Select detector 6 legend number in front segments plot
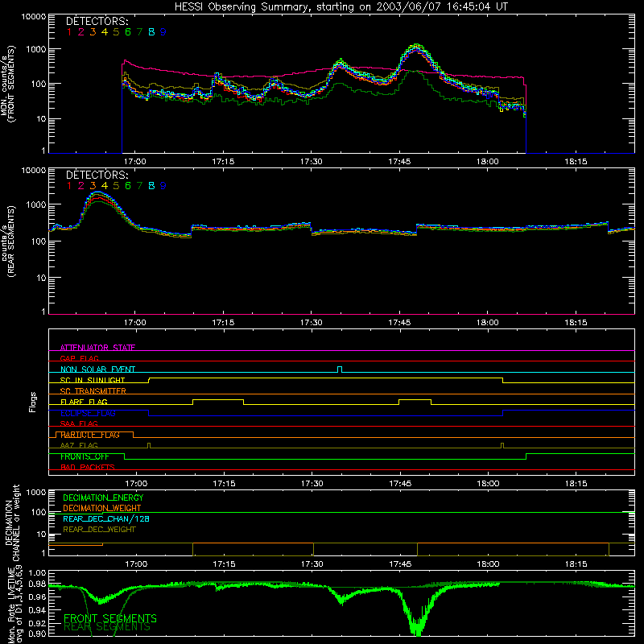 click(x=128, y=32)
